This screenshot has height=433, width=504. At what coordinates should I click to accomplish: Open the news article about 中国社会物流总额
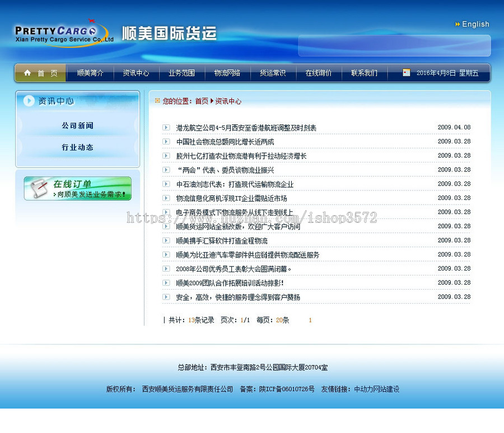pos(224,142)
